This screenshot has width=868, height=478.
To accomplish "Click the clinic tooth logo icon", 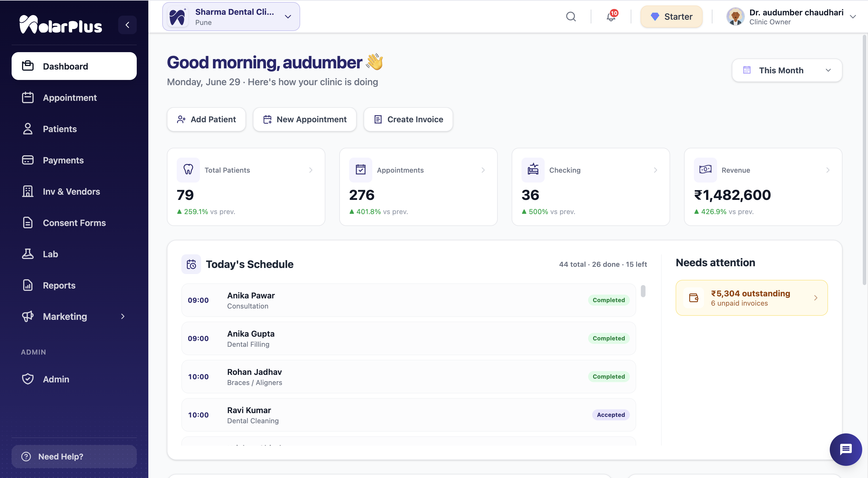I will [x=177, y=17].
